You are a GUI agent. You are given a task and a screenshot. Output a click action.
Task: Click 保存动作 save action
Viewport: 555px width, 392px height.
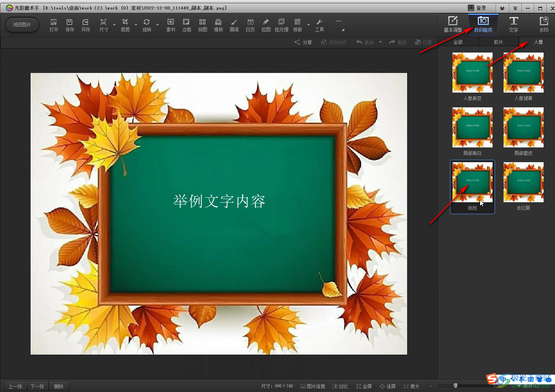(x=334, y=42)
